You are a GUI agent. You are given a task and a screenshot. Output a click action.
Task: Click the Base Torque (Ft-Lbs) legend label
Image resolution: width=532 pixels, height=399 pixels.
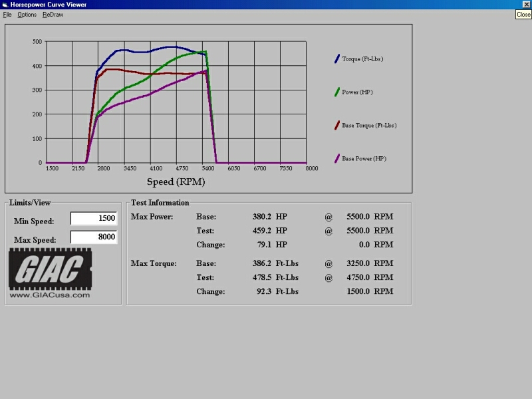pyautogui.click(x=369, y=126)
